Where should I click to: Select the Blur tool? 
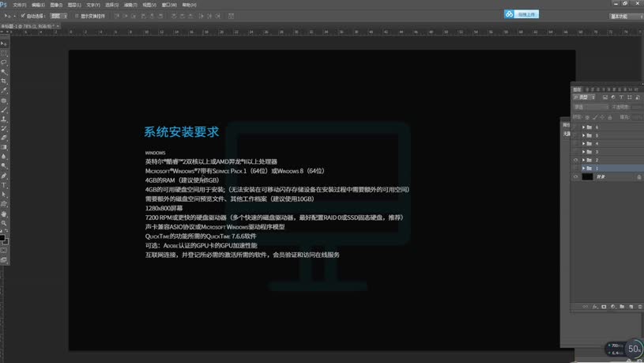point(4,157)
